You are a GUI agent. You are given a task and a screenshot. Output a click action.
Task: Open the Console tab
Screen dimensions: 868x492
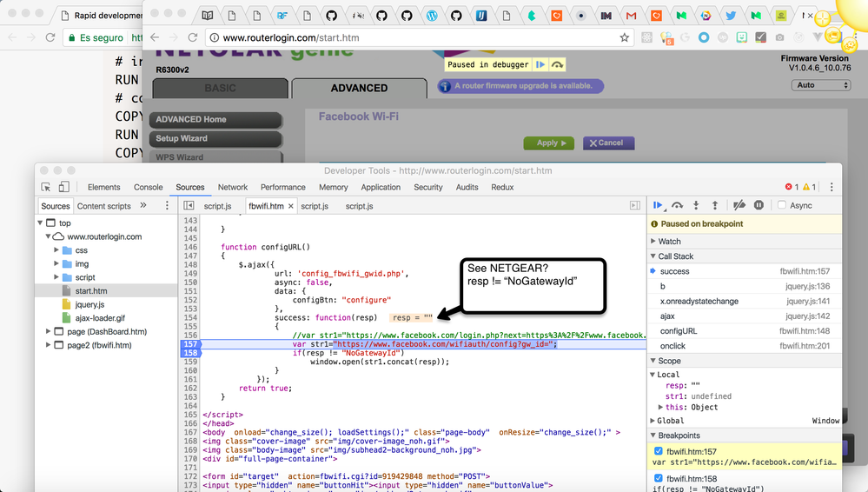(x=148, y=187)
